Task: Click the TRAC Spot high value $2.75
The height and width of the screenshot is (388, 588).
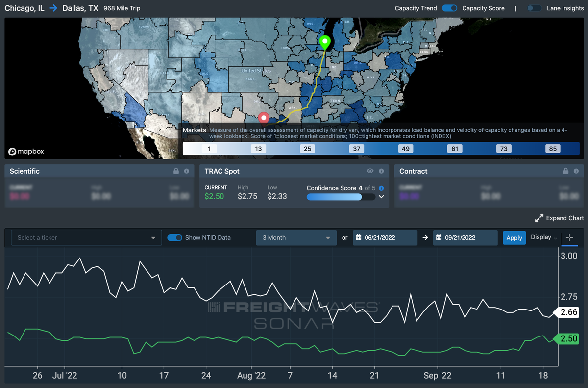Action: coord(247,196)
